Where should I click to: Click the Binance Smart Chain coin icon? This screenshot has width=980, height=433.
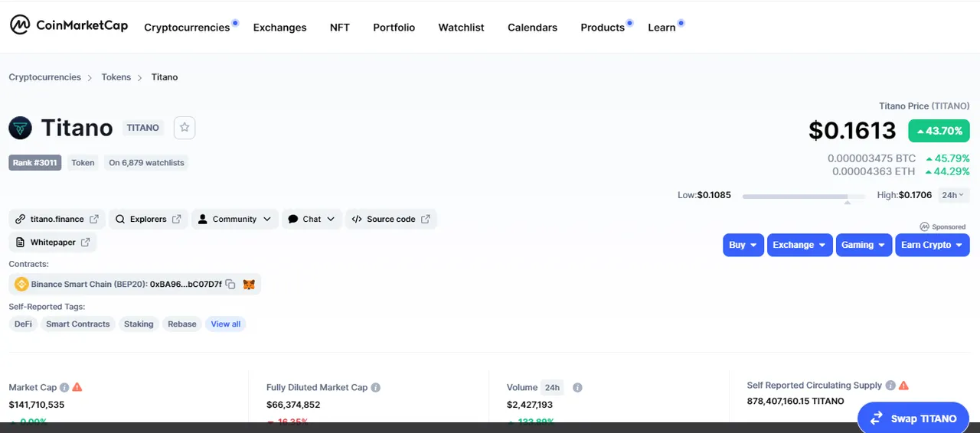click(x=21, y=285)
